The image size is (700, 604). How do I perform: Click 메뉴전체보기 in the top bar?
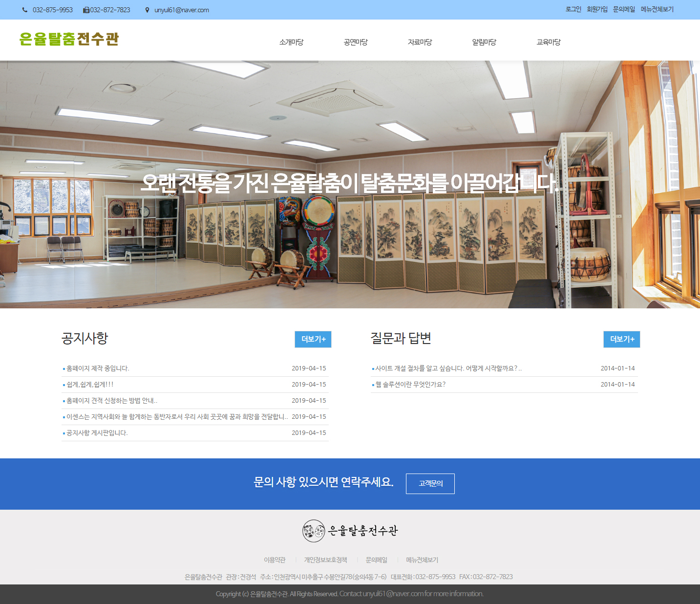[657, 9]
